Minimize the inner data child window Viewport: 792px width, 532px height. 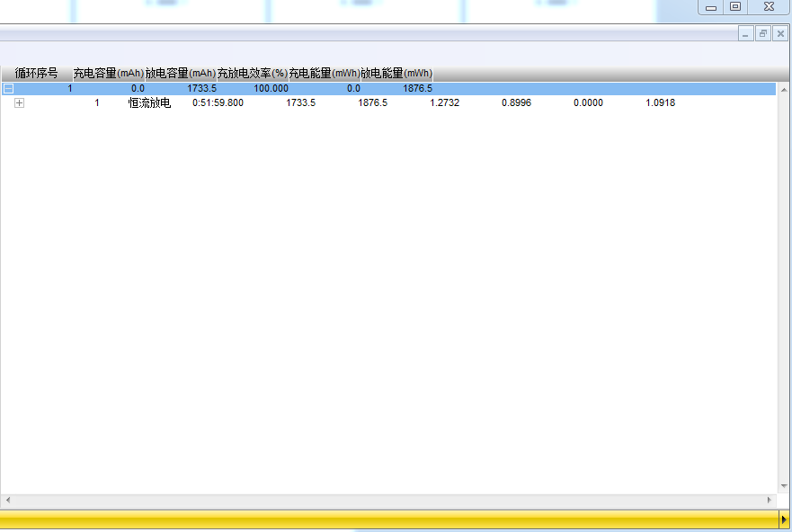(x=745, y=34)
